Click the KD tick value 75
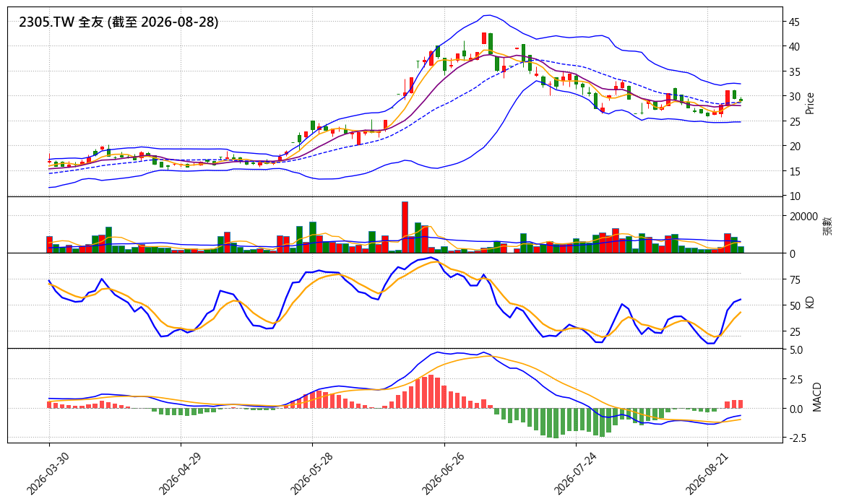The width and height of the screenshot is (841, 504). pyautogui.click(x=794, y=280)
